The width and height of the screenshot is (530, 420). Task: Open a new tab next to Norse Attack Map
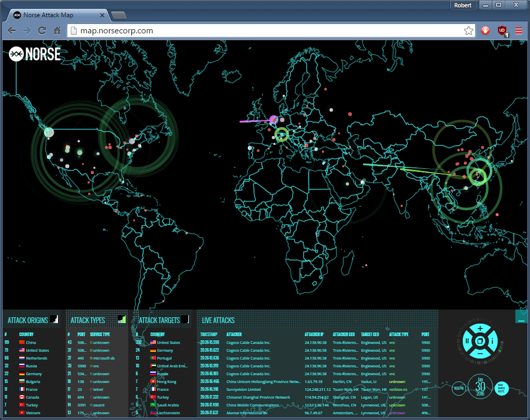click(x=118, y=15)
